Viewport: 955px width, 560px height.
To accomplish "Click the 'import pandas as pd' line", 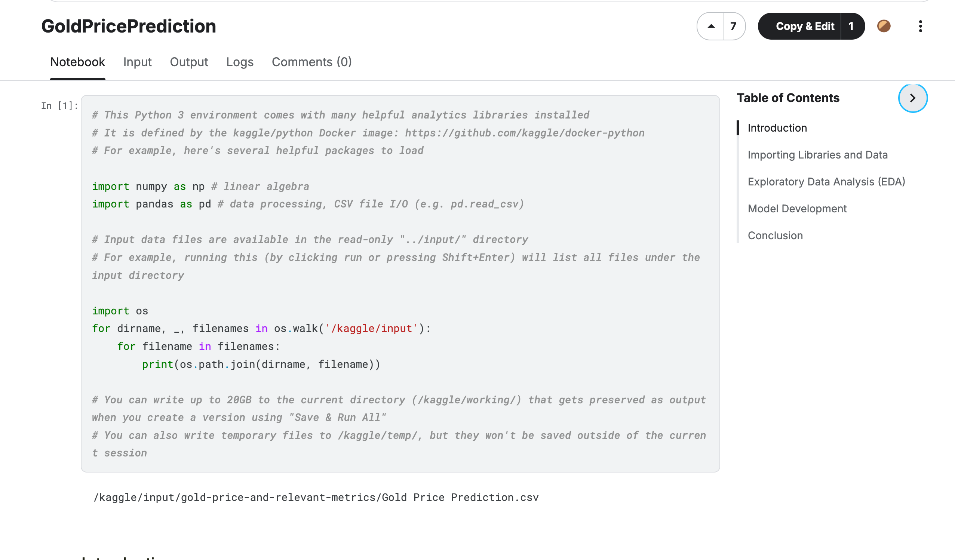I will [x=308, y=204].
